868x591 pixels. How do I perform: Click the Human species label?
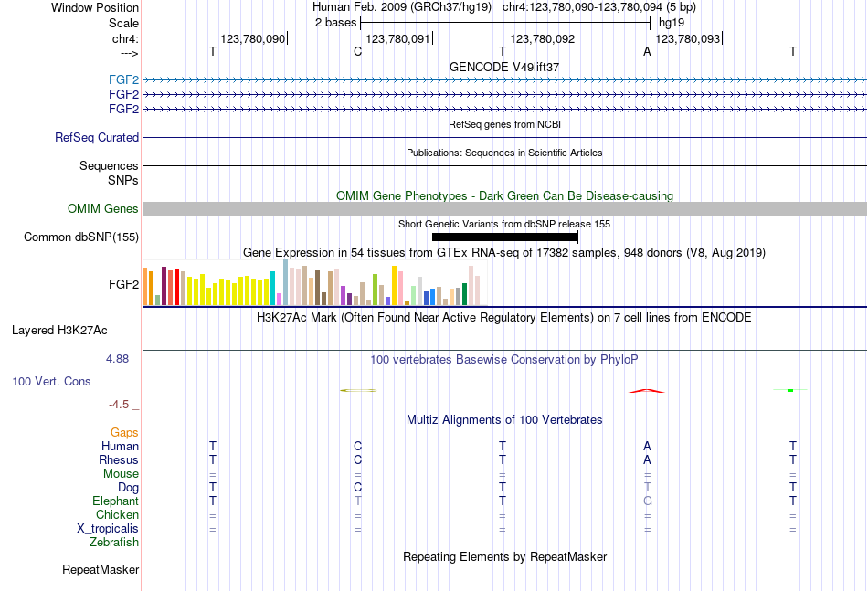click(120, 446)
